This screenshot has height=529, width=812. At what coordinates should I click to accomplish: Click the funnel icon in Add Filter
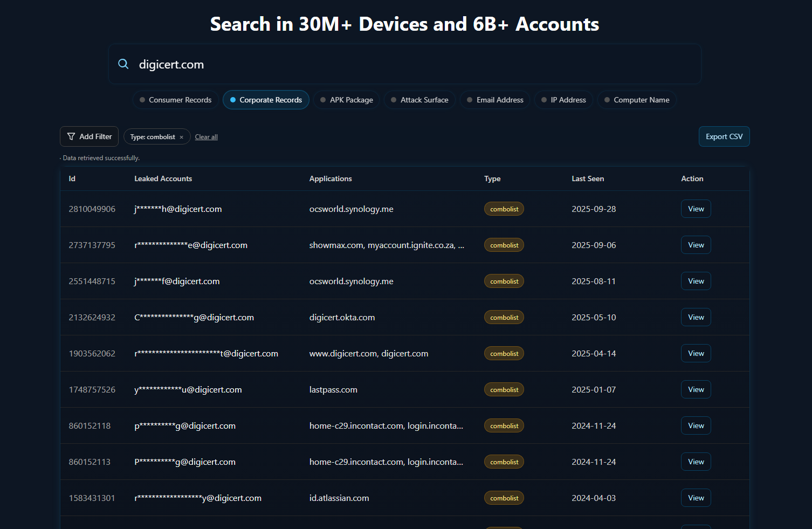71,137
